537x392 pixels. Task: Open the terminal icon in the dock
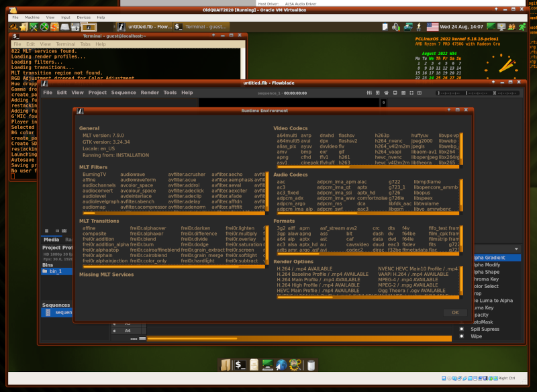pyautogui.click(x=240, y=365)
